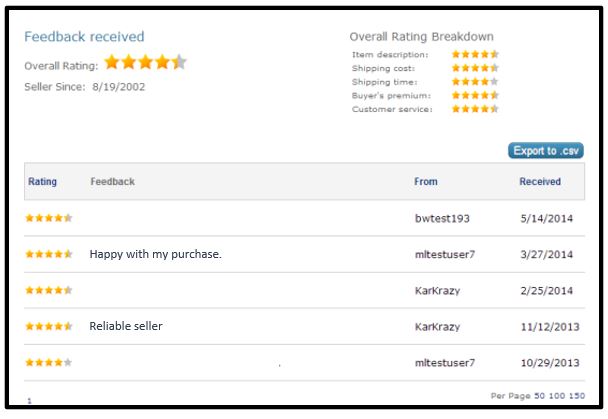Click star rating in bwtest193 row
608x419 pixels.
point(49,218)
